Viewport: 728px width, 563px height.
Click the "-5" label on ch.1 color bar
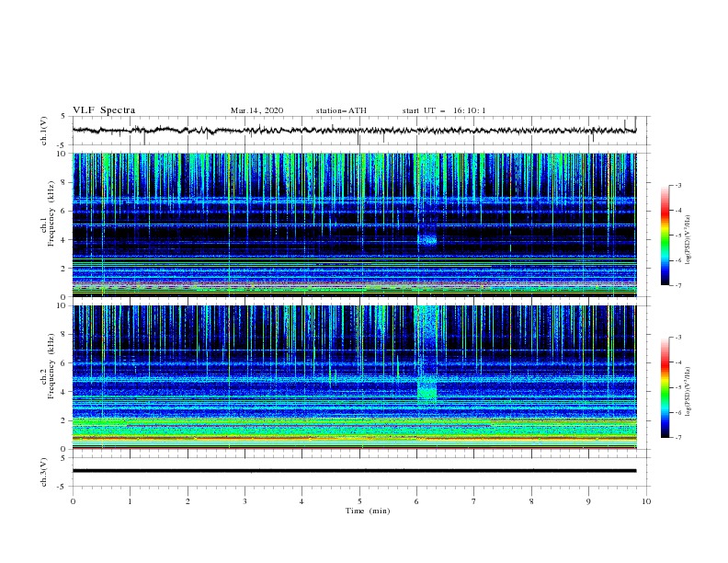(677, 236)
